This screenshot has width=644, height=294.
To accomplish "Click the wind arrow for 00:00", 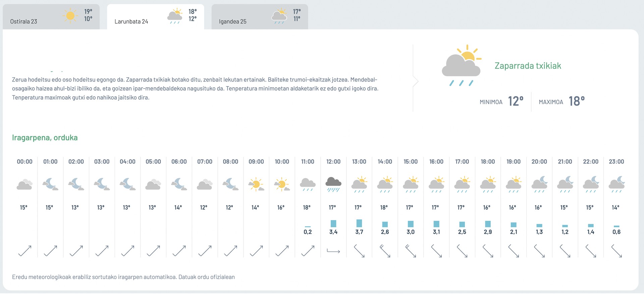I will tap(25, 251).
